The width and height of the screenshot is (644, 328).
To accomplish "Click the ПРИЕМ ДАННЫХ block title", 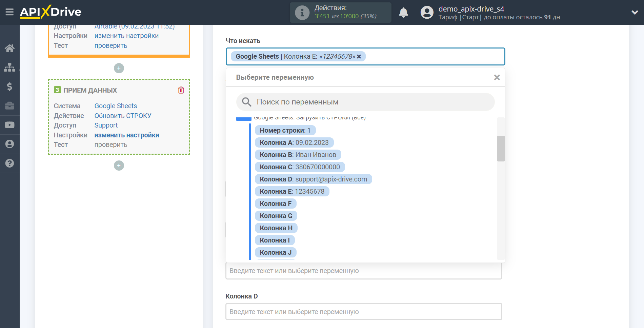I will coord(90,90).
